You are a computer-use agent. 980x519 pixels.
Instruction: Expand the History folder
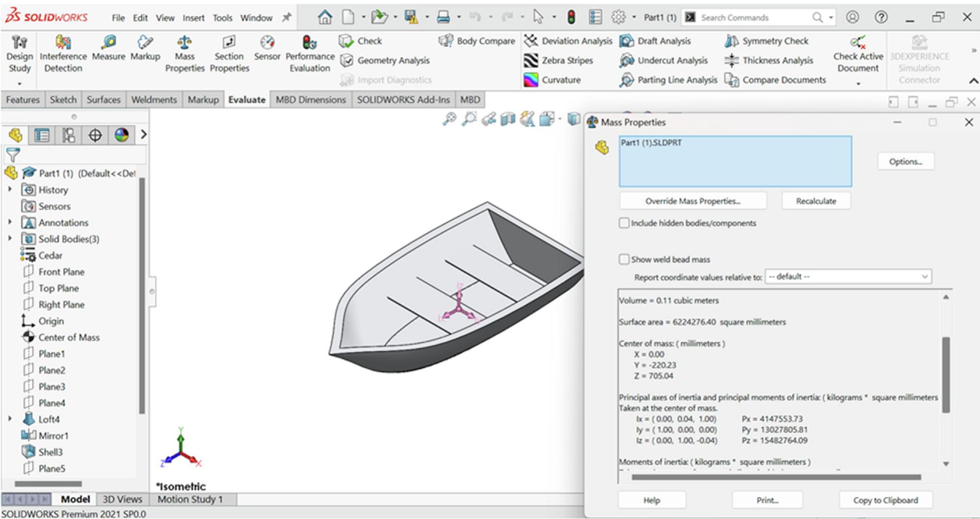click(11, 190)
